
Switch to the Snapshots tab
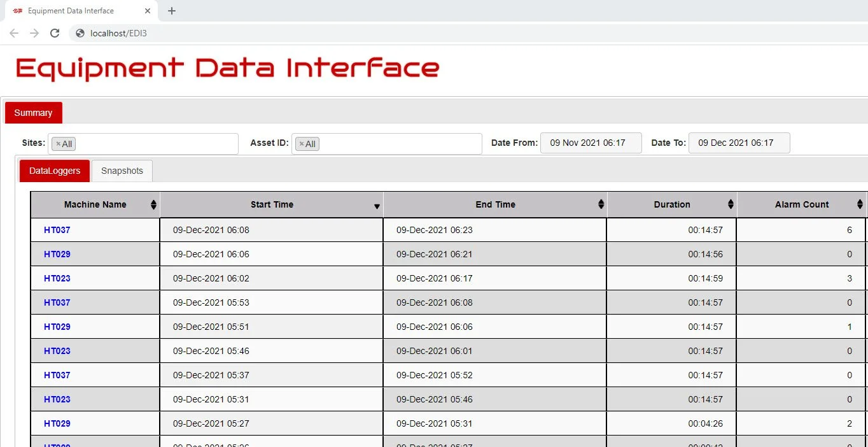[122, 171]
